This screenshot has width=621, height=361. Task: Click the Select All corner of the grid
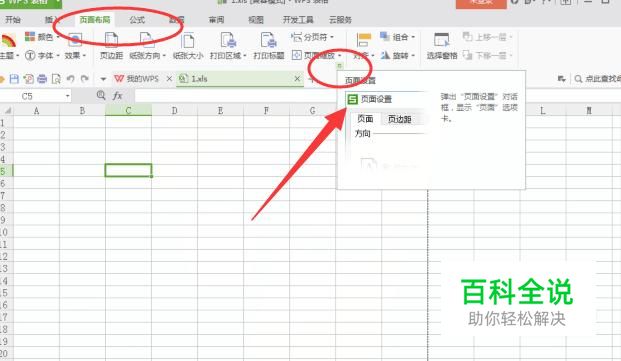coord(6,110)
